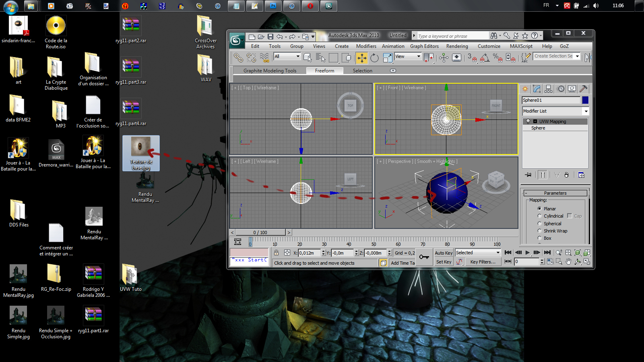The width and height of the screenshot is (644, 362).
Task: Activate Select and Scale tool
Action: [388, 58]
